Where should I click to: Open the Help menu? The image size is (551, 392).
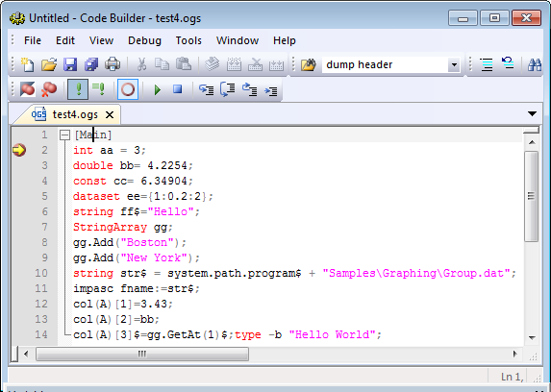pos(285,40)
